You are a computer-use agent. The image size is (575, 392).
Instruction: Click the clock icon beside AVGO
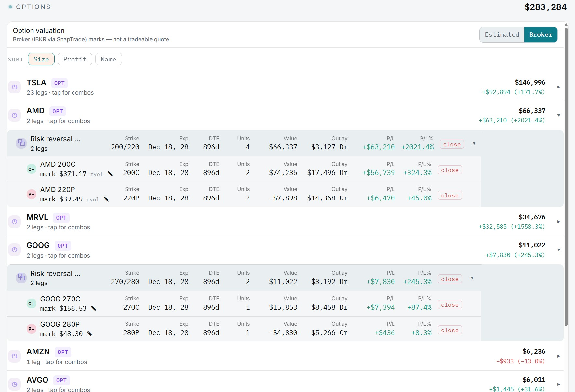14,385
